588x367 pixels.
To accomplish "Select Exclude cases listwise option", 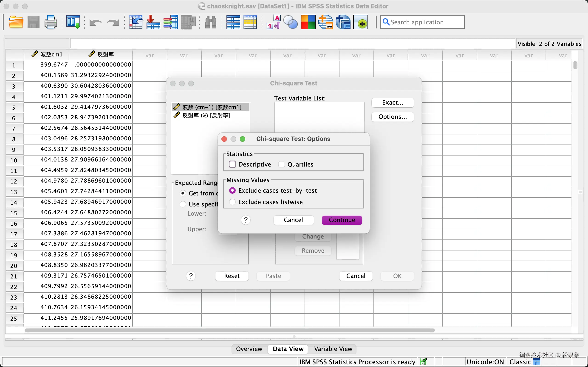I will coord(232,202).
